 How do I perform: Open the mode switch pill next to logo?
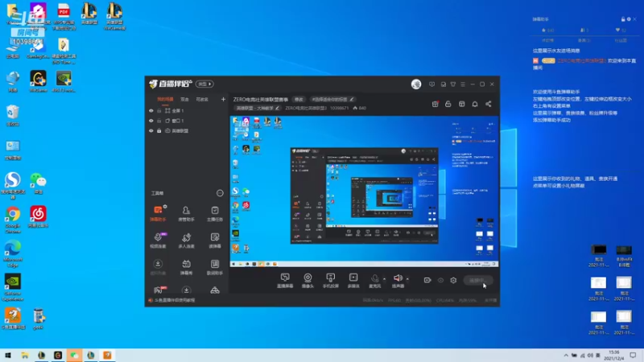click(204, 84)
